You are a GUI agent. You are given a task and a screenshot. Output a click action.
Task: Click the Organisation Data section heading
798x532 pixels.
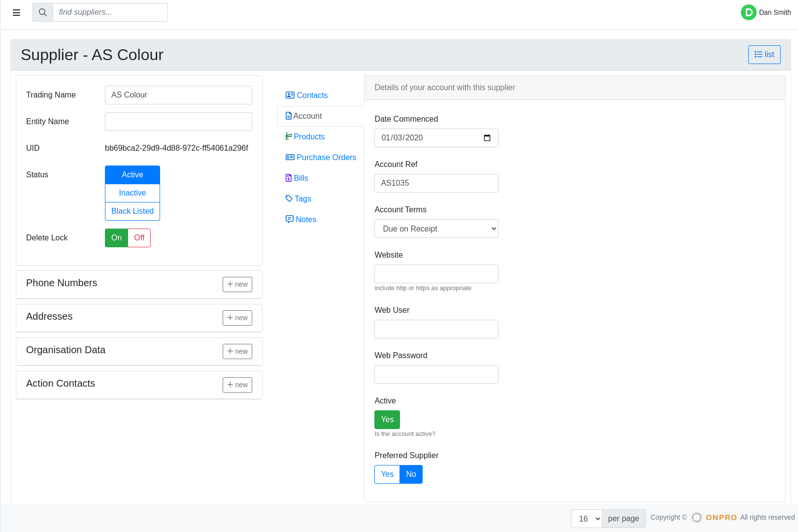point(66,350)
